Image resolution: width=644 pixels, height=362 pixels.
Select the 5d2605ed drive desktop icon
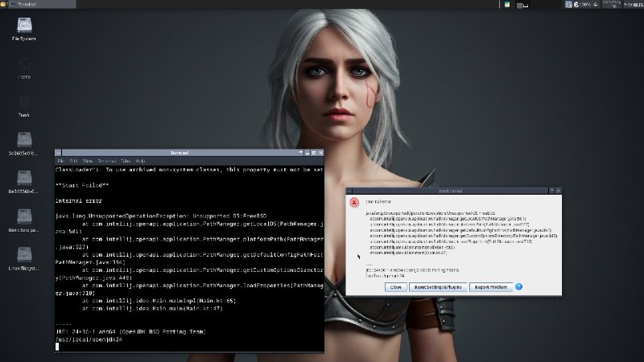click(24, 144)
